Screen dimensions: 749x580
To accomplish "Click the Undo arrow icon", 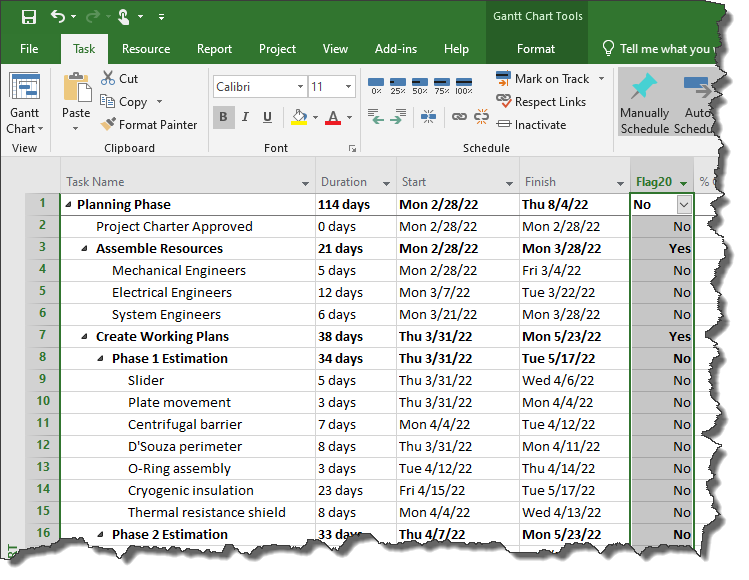I will (58, 17).
